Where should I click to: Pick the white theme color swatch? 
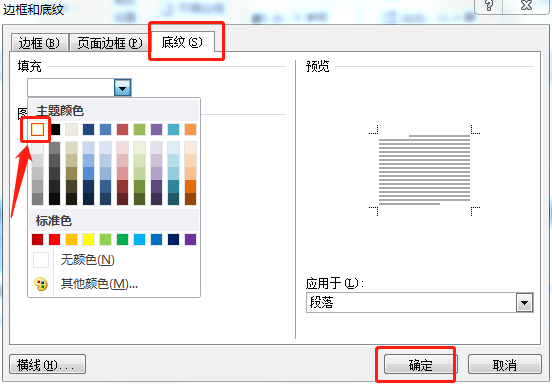pyautogui.click(x=37, y=129)
